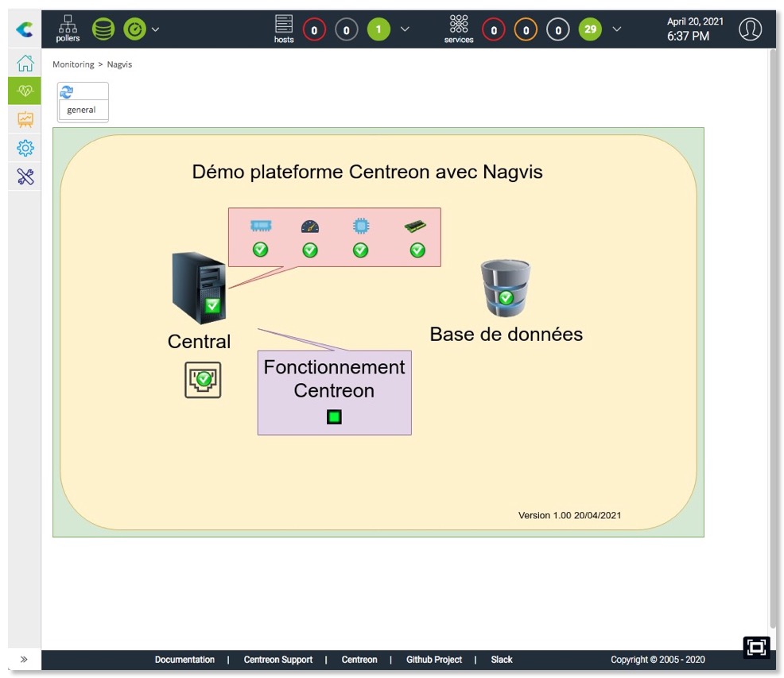The width and height of the screenshot is (784, 678).
Task: Open the Github Project footer link
Action: click(x=434, y=660)
